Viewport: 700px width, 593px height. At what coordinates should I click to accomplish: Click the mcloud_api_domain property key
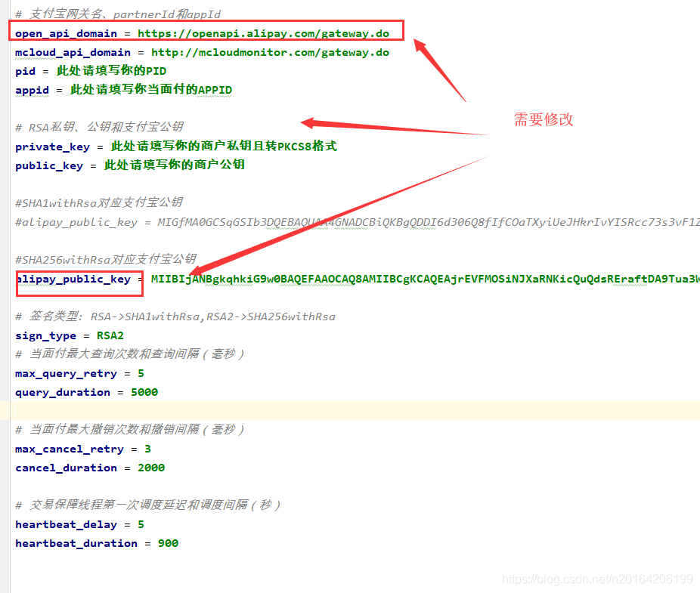pos(73,53)
